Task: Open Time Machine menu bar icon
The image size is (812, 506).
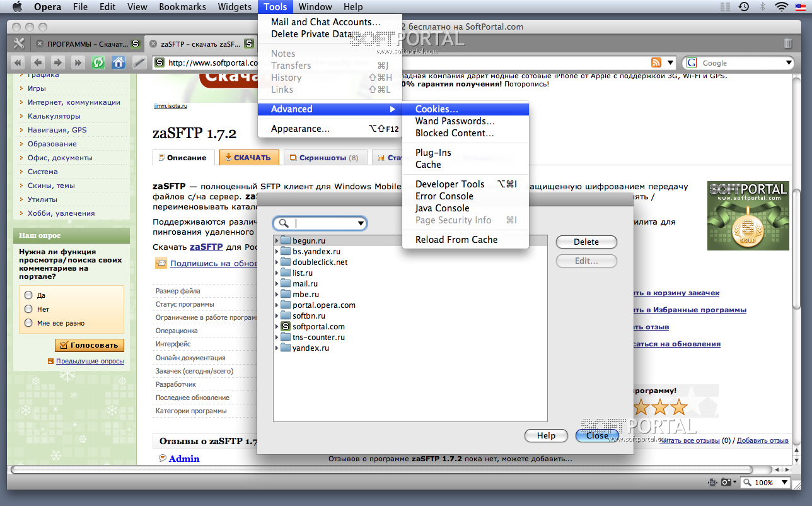Action: [x=744, y=7]
